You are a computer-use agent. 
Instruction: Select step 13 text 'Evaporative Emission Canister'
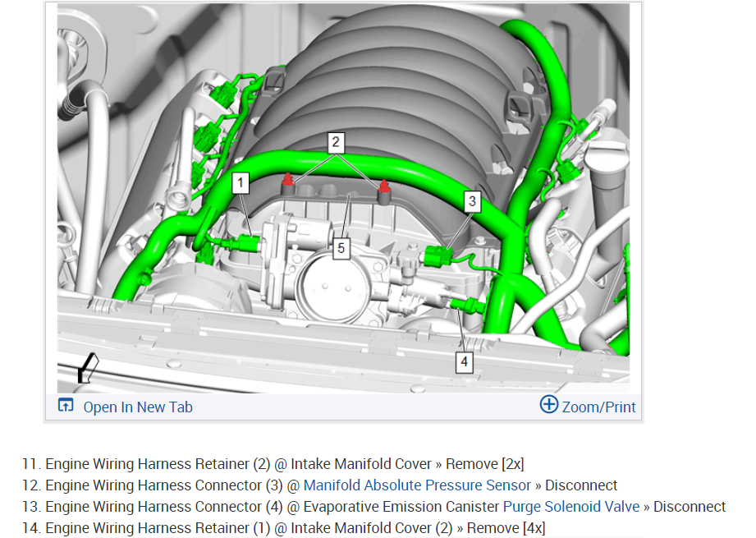coord(401,507)
